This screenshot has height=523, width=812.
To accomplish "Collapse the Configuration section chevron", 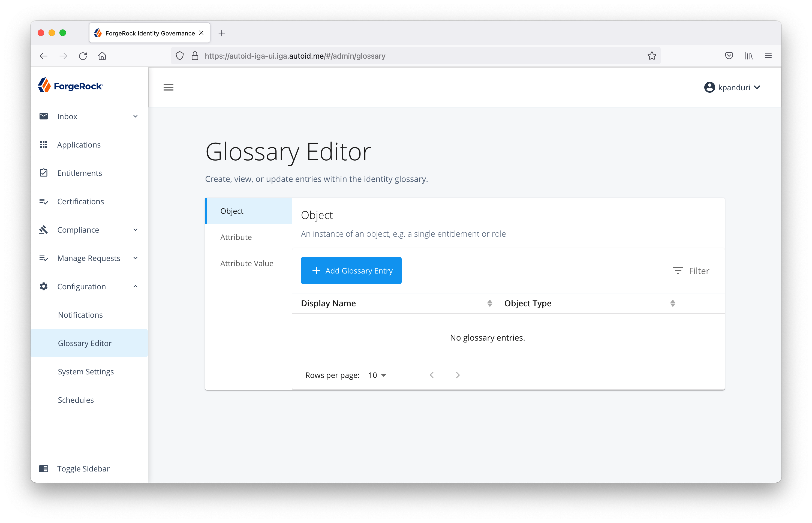I will 136,286.
